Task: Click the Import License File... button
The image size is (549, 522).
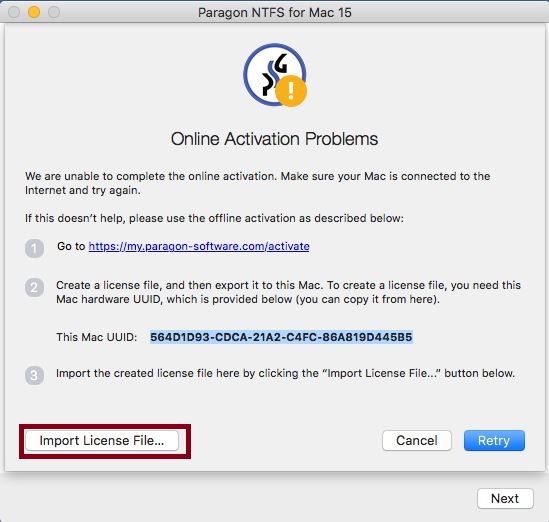Action: pyautogui.click(x=102, y=440)
